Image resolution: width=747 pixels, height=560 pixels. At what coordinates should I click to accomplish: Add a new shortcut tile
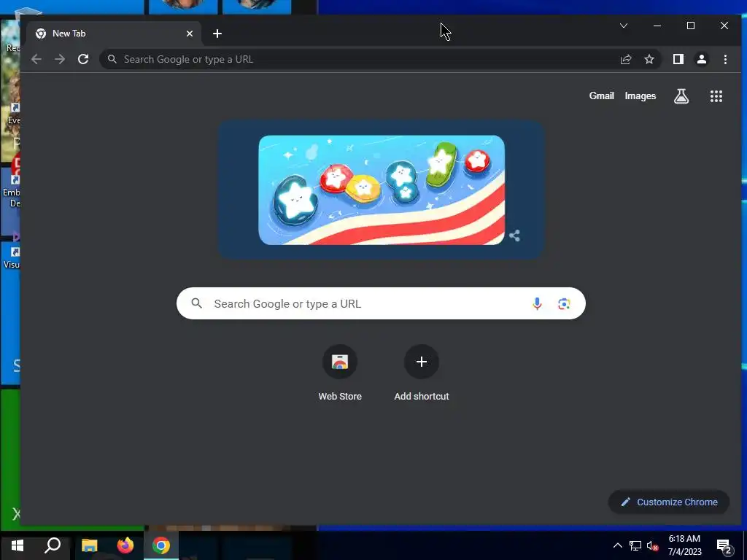point(422,373)
